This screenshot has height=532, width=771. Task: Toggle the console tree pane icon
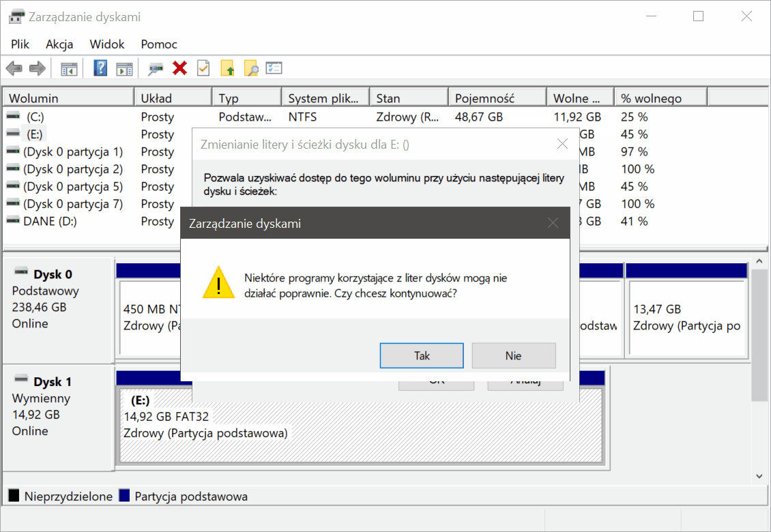pos(69,68)
